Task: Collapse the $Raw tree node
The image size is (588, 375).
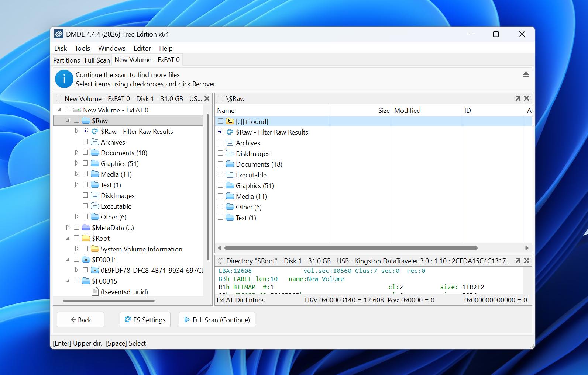Action: [68, 121]
